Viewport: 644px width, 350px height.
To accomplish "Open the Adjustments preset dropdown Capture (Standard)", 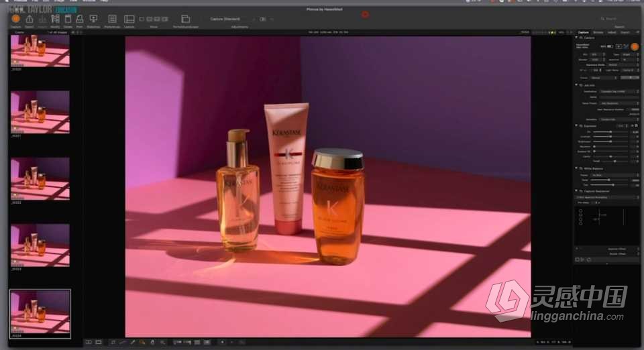I will tap(231, 19).
